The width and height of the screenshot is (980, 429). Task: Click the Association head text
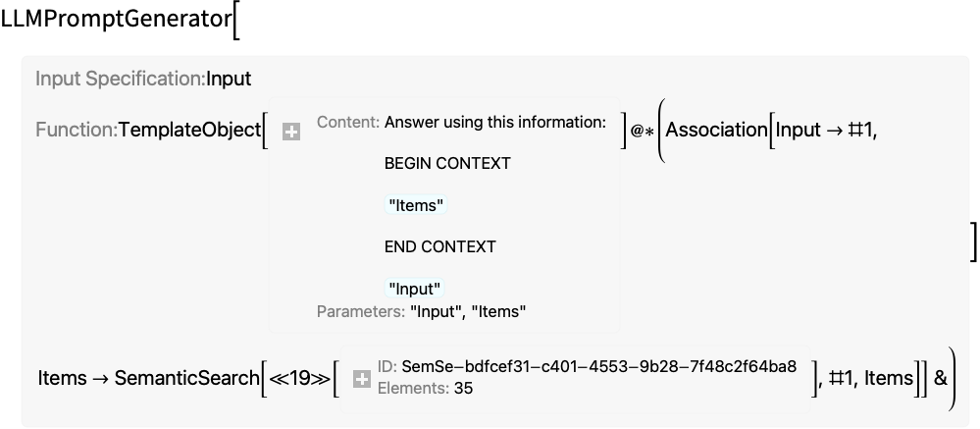[x=716, y=130]
